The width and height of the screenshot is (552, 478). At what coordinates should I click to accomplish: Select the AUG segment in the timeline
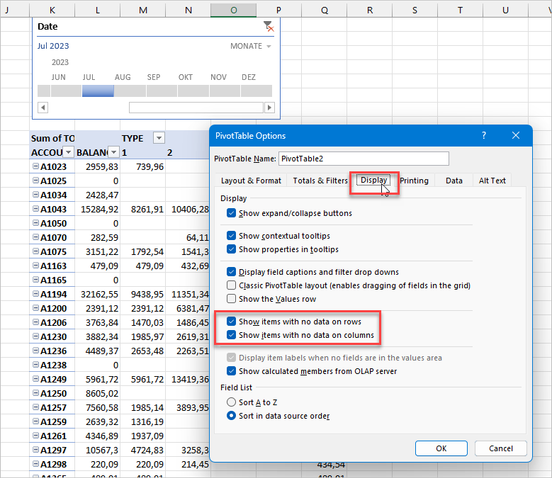coord(130,91)
